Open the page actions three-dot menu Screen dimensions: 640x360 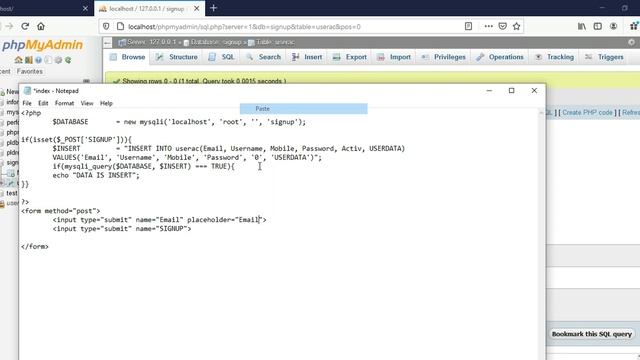pyautogui.click(x=489, y=27)
